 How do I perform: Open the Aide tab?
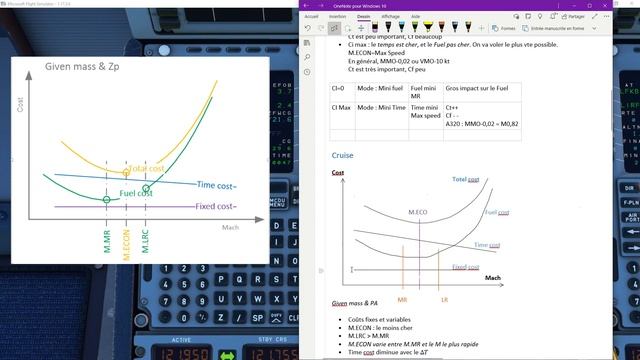click(x=416, y=16)
